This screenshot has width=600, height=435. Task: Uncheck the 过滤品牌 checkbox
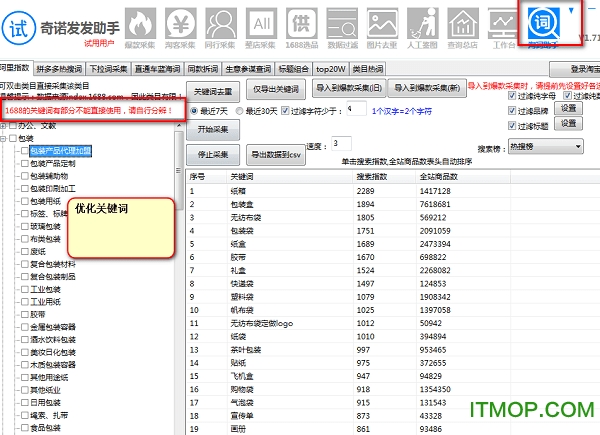(x=512, y=111)
